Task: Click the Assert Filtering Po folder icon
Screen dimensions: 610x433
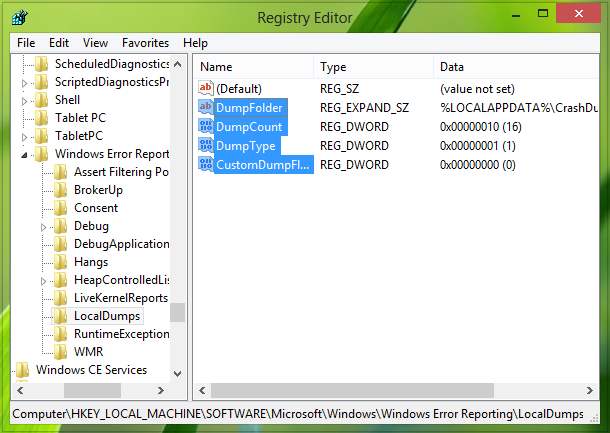Action: coord(61,172)
